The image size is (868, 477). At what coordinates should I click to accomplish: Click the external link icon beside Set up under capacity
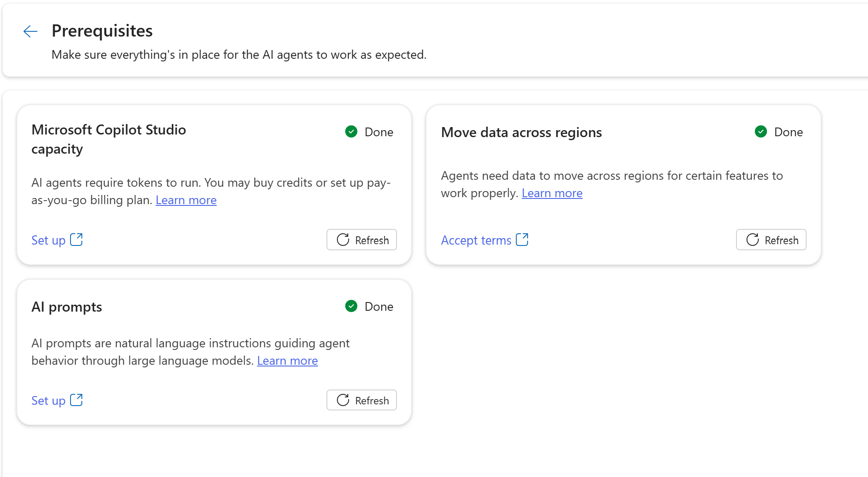click(x=77, y=239)
